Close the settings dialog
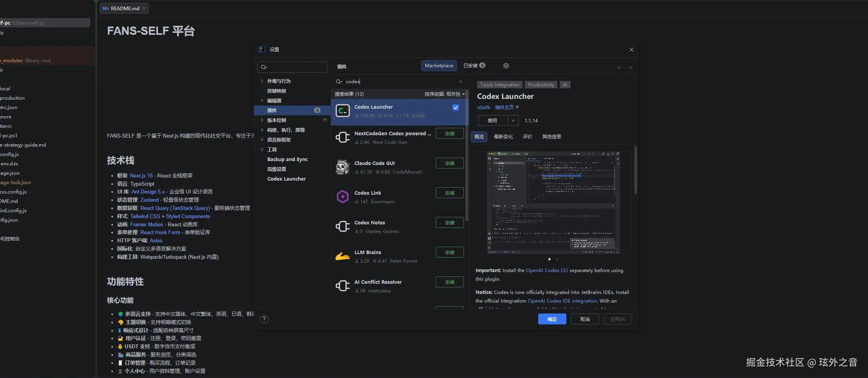Screen dimensions: 868x378 [632, 50]
